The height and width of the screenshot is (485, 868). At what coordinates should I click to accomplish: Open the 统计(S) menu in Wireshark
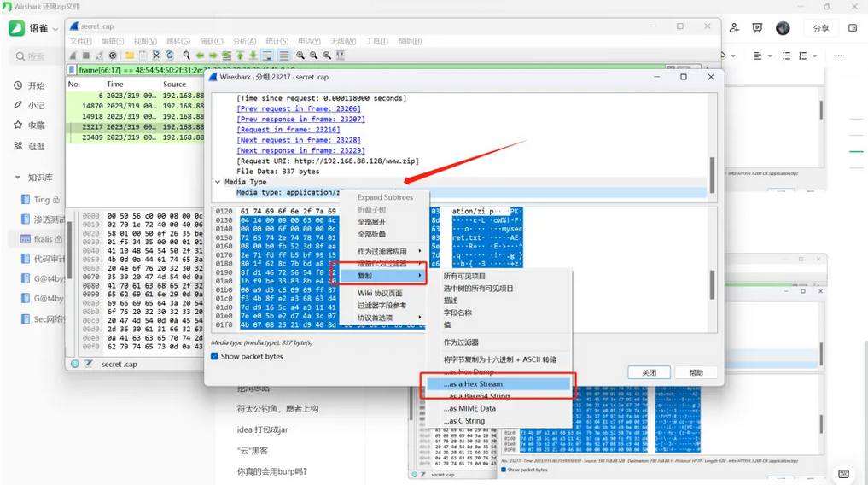(277, 42)
